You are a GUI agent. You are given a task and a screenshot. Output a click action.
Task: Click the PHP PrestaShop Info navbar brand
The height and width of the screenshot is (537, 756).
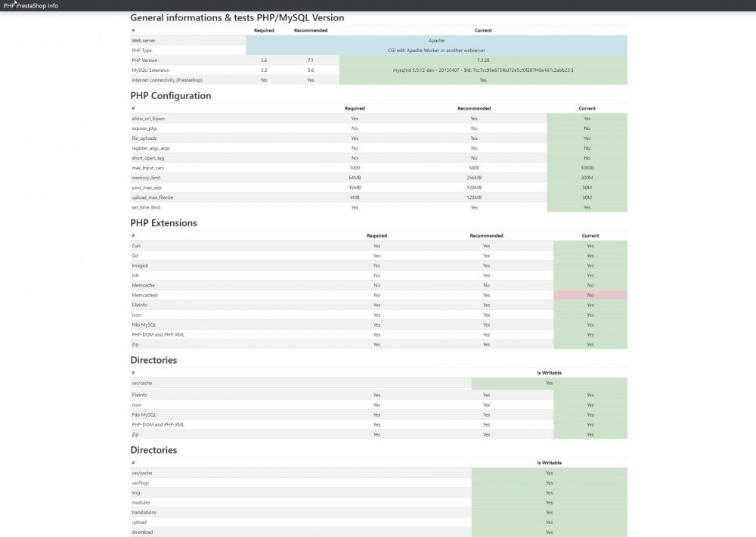30,5
